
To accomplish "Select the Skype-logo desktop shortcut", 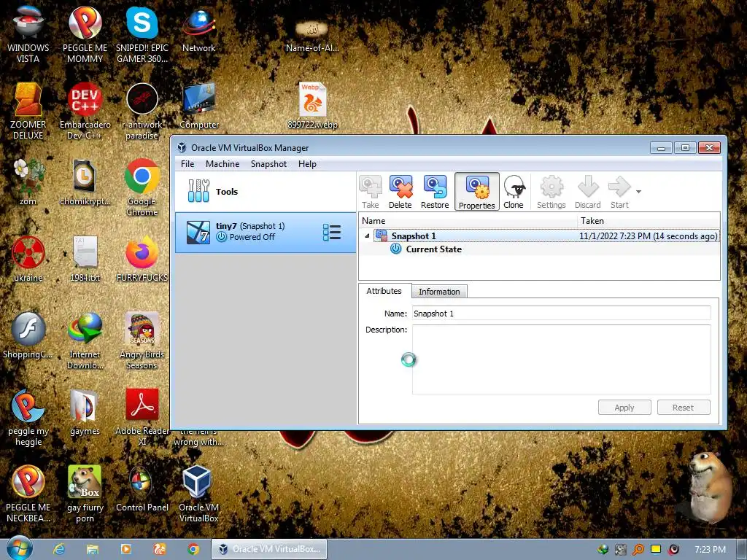I will pyautogui.click(x=142, y=34).
